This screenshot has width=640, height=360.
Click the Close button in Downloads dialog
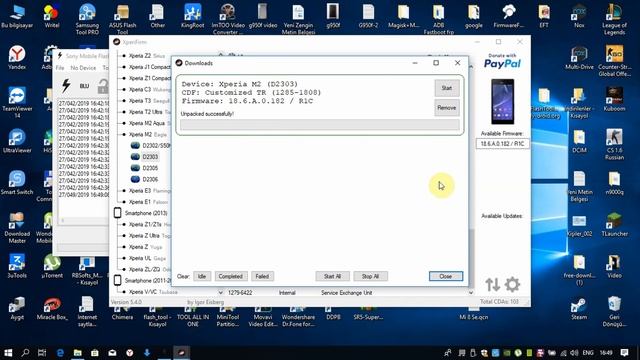pyautogui.click(x=446, y=276)
